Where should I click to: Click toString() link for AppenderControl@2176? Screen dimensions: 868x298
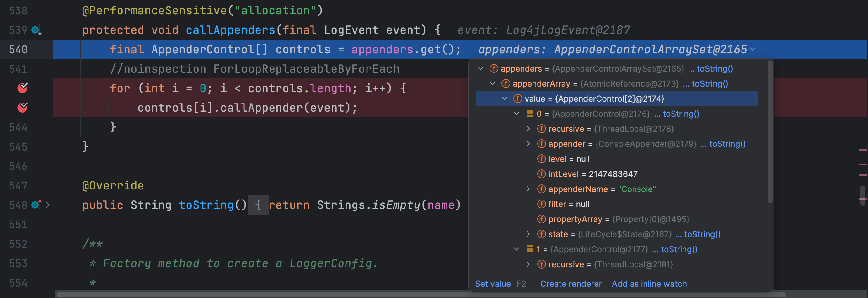tap(681, 114)
